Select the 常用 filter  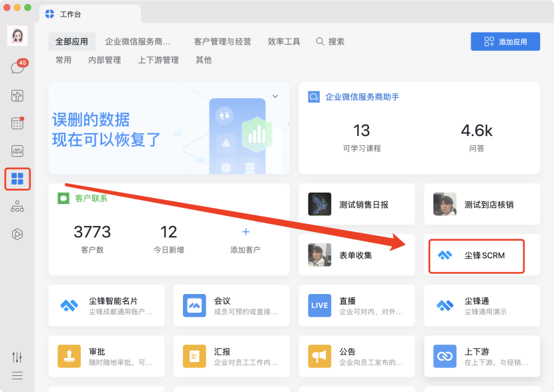tap(63, 60)
